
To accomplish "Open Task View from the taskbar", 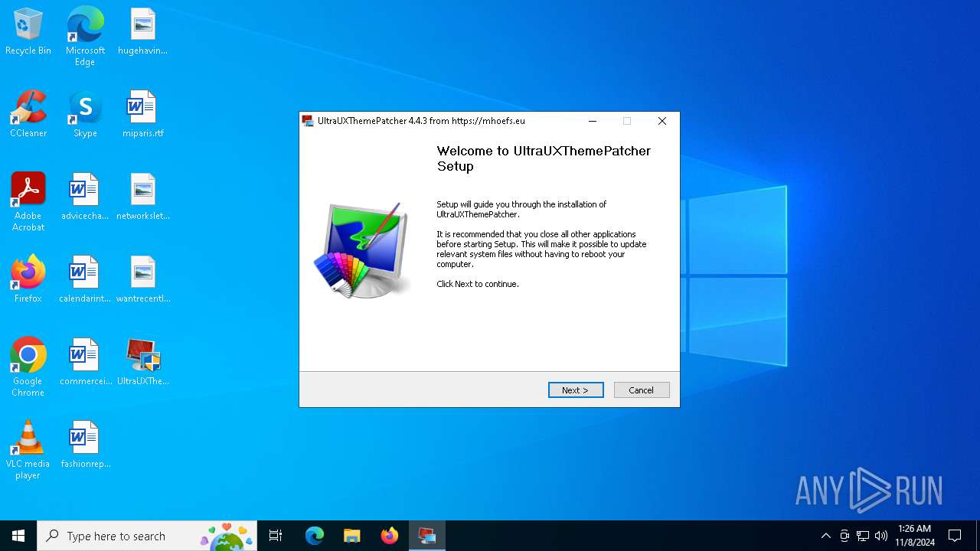I will click(x=276, y=536).
